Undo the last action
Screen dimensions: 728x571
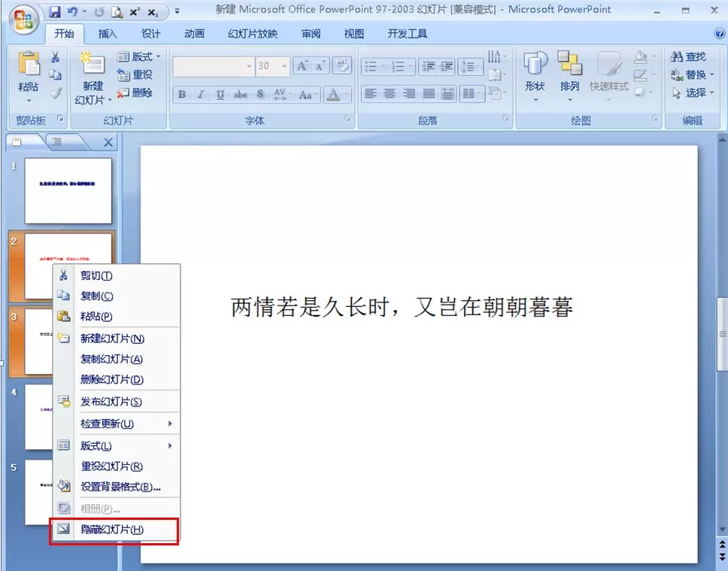[72, 12]
